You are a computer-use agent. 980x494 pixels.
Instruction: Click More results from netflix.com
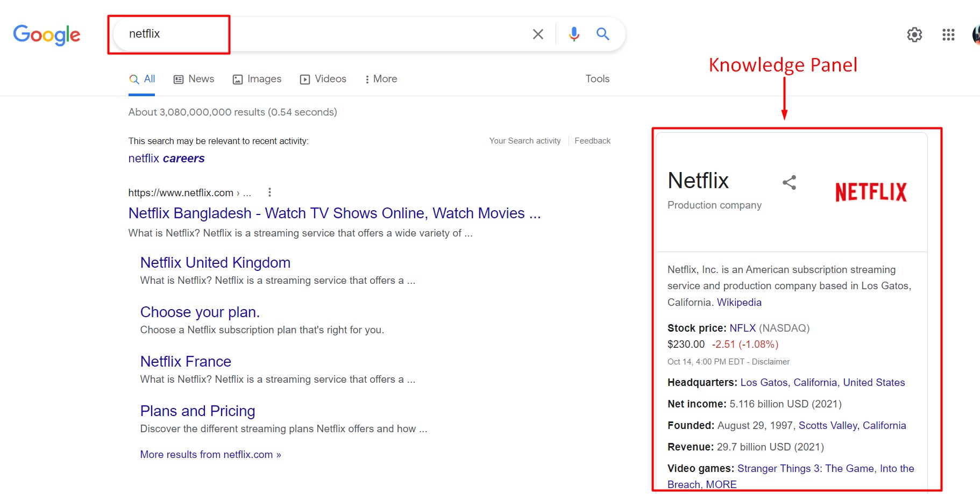tap(210, 455)
